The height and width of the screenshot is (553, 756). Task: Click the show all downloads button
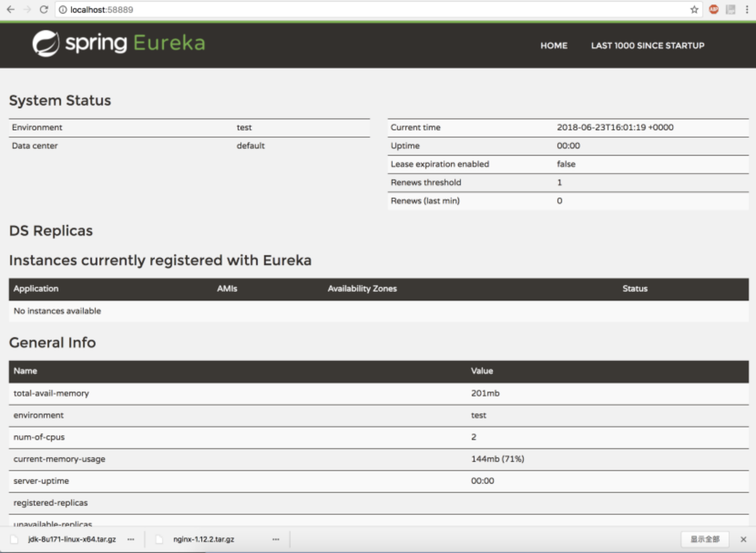click(x=705, y=539)
